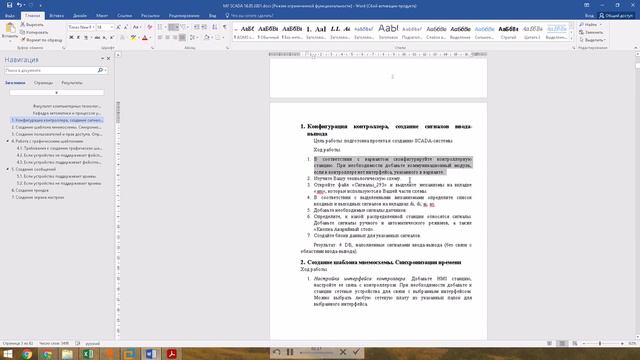Switch to the Вставка ribbon tab
Screen dimensions: 640x360
57,16
